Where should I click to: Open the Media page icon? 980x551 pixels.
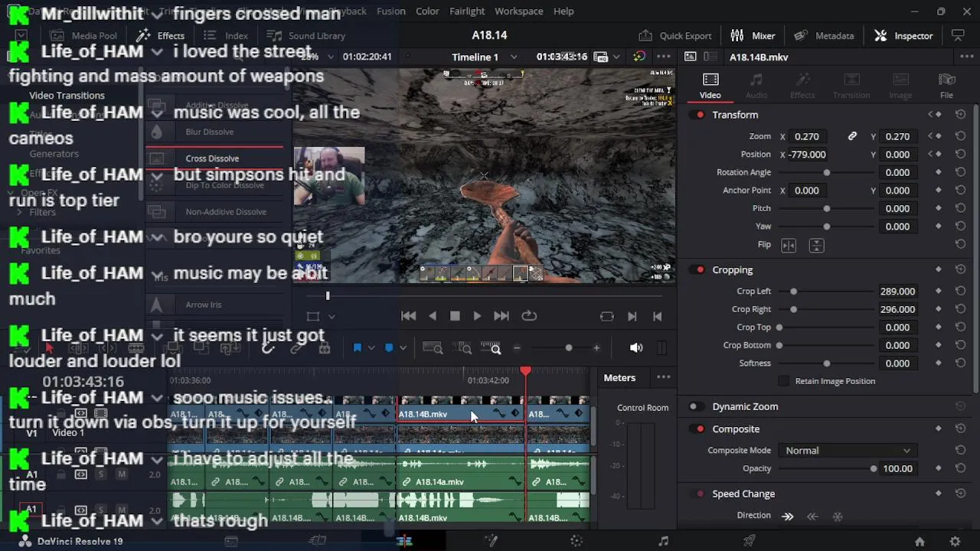click(231, 541)
